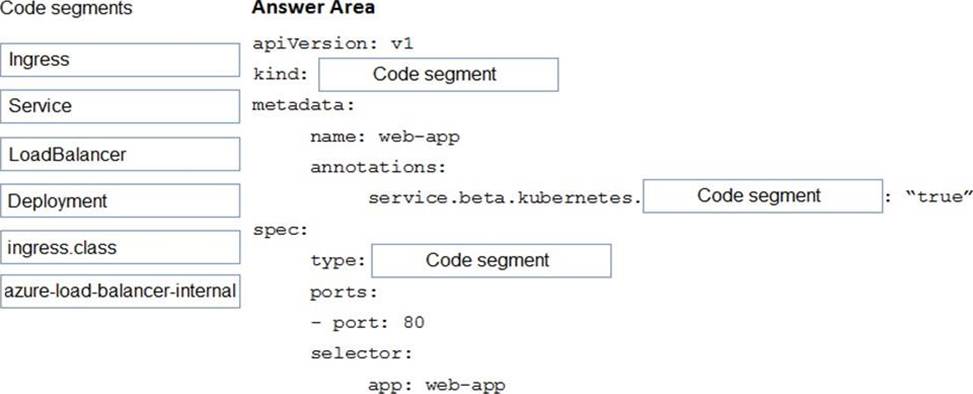
Task: Click the apiVersion: v1 line
Action: point(333,44)
